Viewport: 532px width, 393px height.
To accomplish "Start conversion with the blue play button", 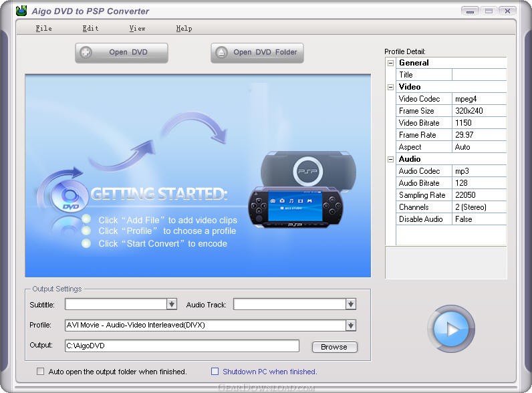I will 451,329.
